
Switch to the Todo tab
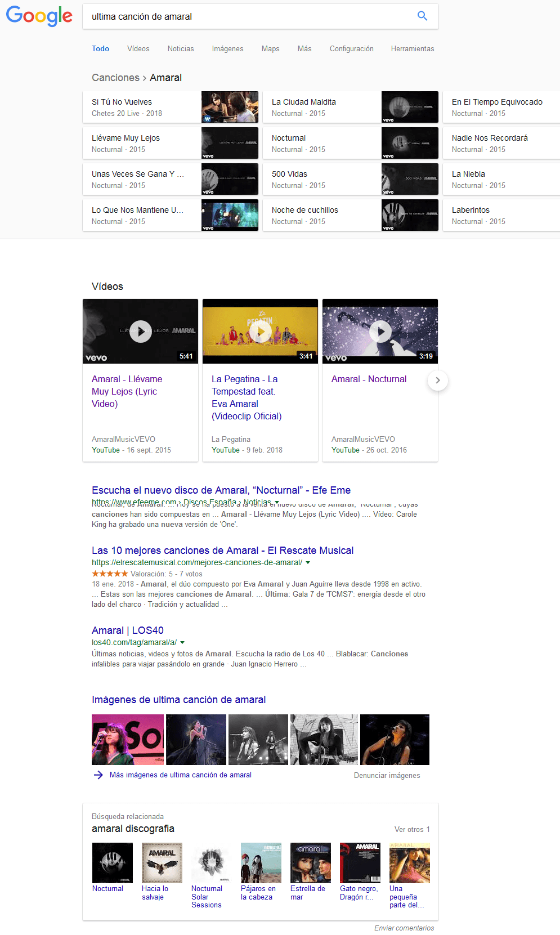[101, 48]
